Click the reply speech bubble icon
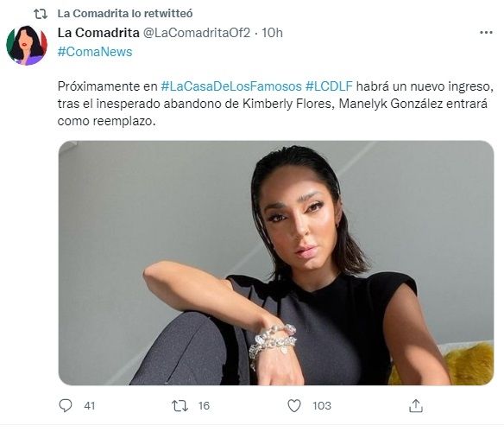 (x=66, y=405)
